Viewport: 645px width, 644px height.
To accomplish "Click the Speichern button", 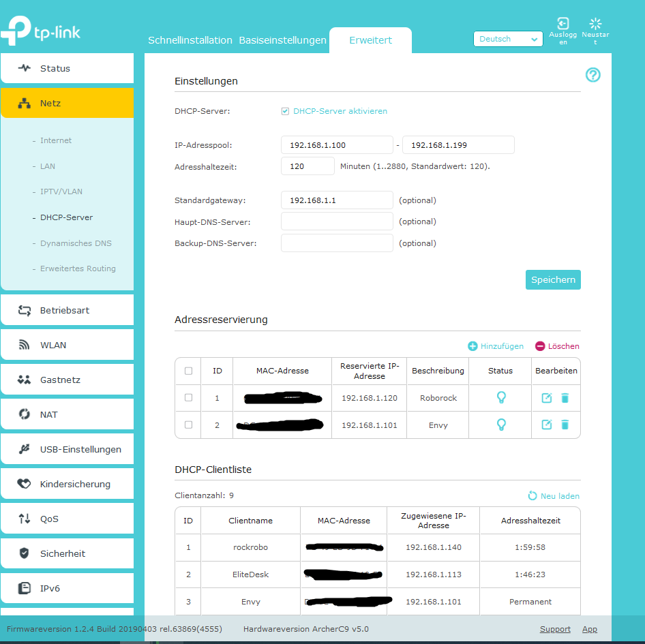I will pos(553,279).
